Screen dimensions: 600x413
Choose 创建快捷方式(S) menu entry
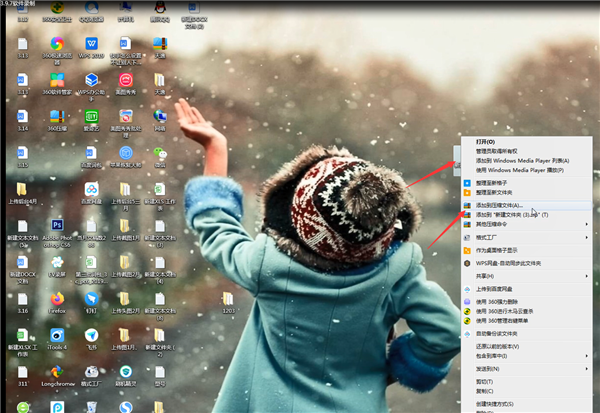(527, 404)
